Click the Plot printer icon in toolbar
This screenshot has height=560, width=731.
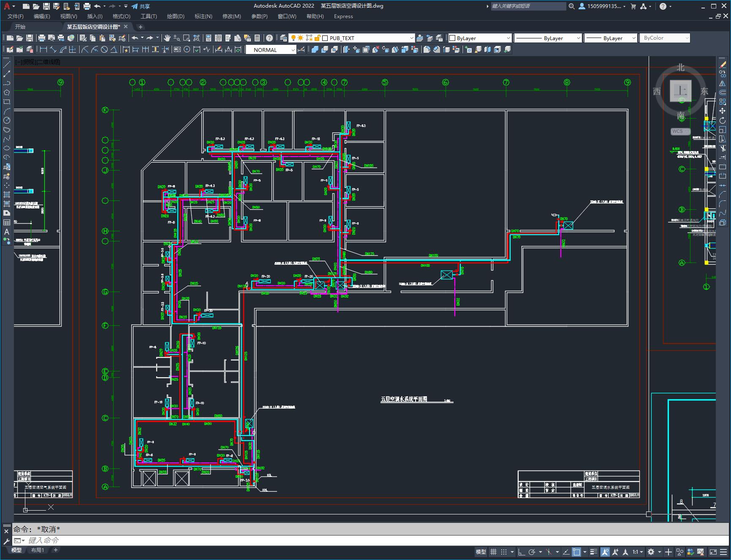42,38
